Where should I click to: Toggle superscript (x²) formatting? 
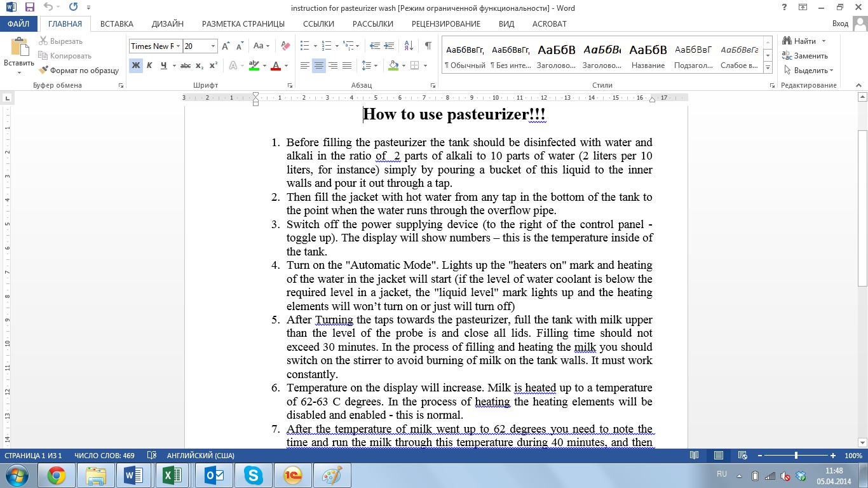[x=214, y=65]
